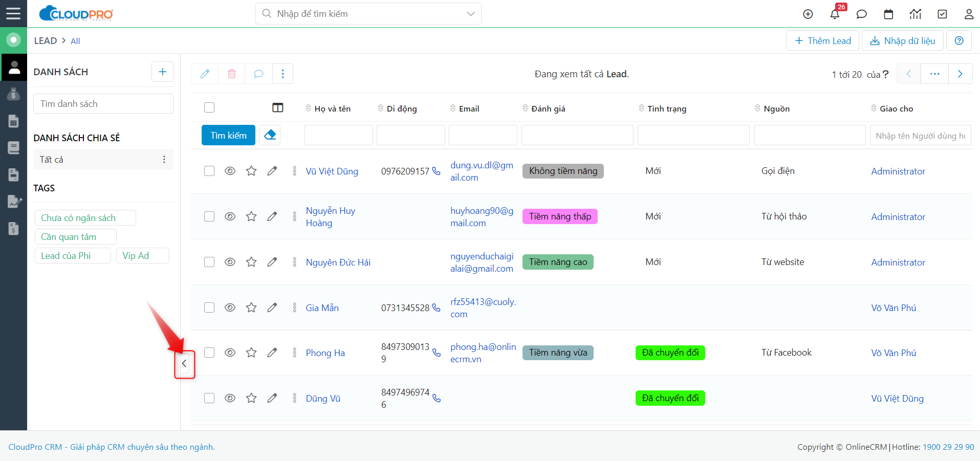The width and height of the screenshot is (980, 461).
Task: Check the Vũ Việt Dũng row checkbox
Action: (209, 171)
